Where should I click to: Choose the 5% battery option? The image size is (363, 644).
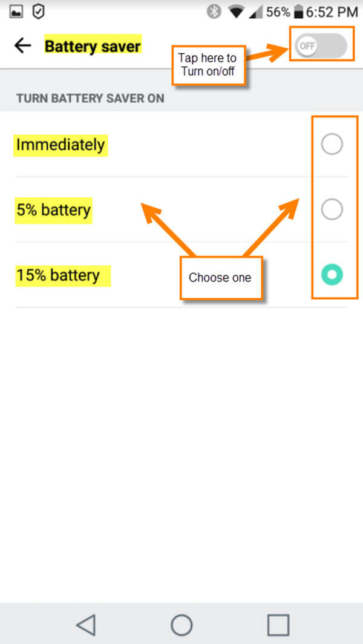pos(332,209)
